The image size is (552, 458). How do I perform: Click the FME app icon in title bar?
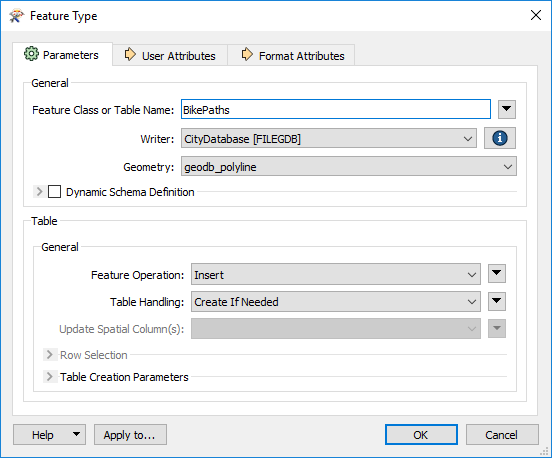16,16
